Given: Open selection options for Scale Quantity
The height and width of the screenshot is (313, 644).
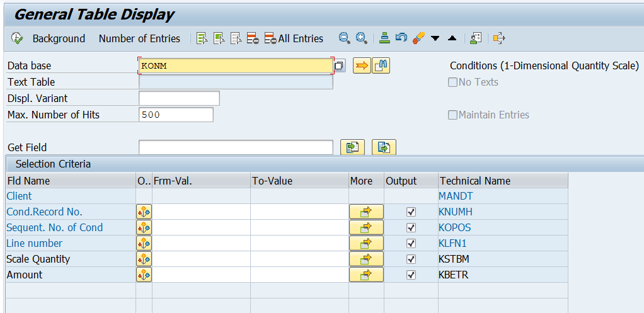Looking at the screenshot, I should tap(144, 259).
